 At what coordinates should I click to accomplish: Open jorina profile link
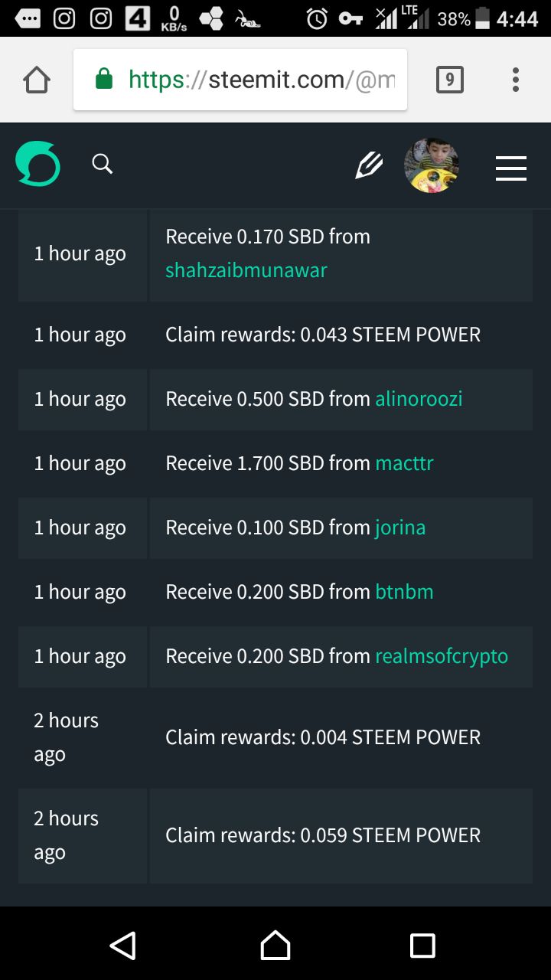(x=400, y=528)
